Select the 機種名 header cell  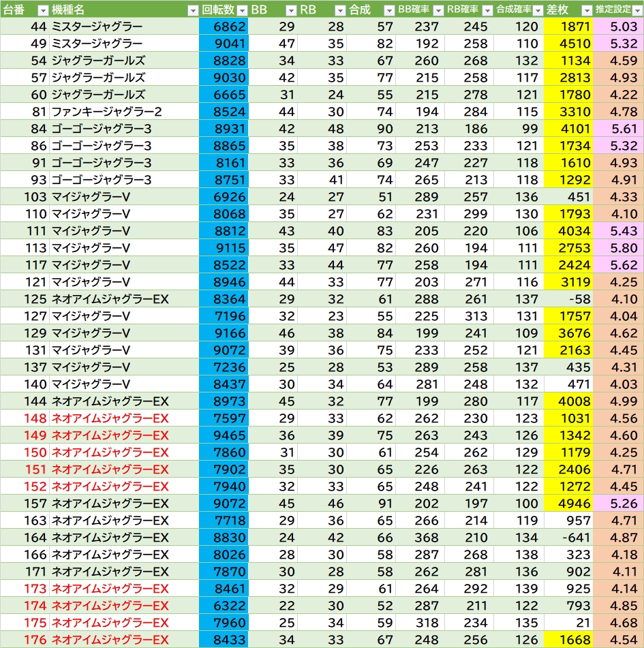tap(124, 10)
